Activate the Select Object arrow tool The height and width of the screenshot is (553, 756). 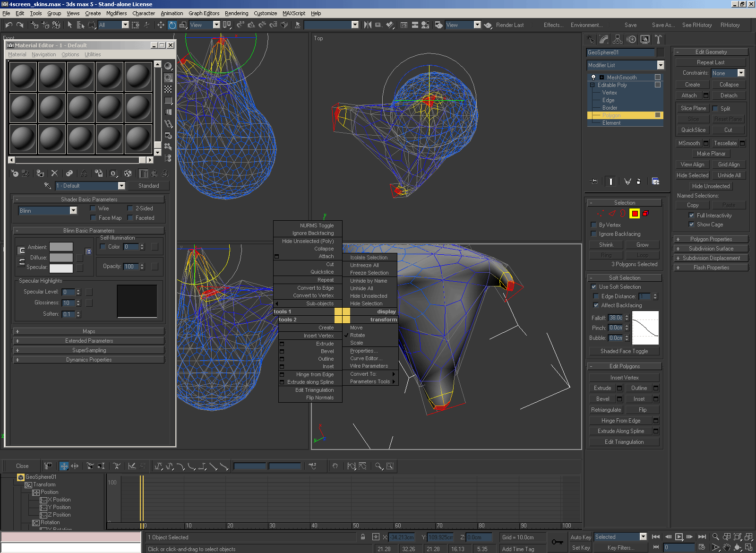pyautogui.click(x=69, y=25)
